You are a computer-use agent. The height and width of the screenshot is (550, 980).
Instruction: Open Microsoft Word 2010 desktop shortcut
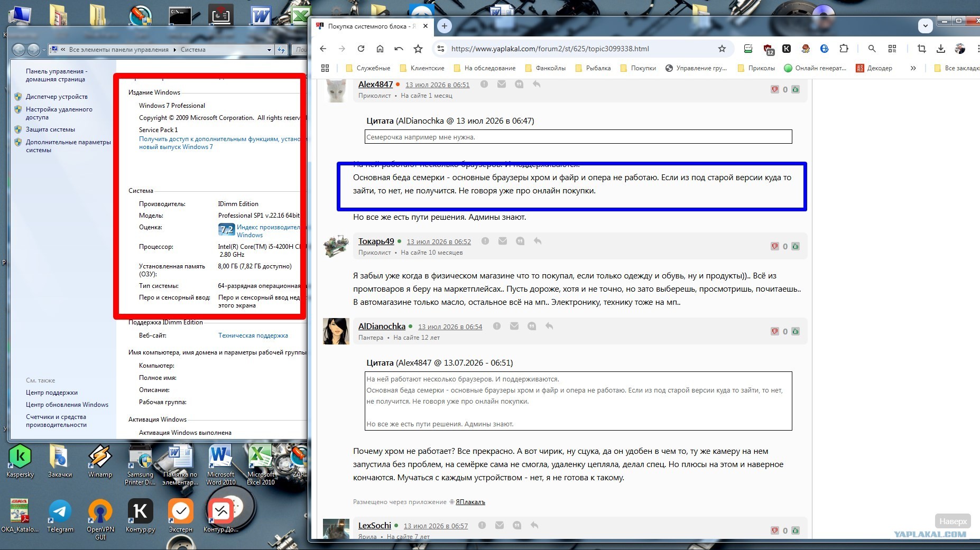point(220,465)
